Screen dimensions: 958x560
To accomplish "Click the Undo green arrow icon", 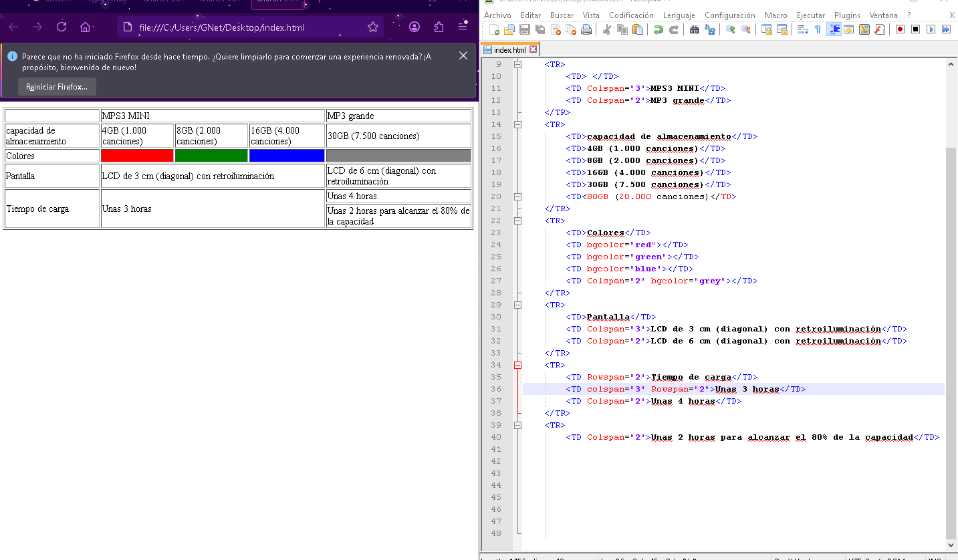I will pos(658,29).
